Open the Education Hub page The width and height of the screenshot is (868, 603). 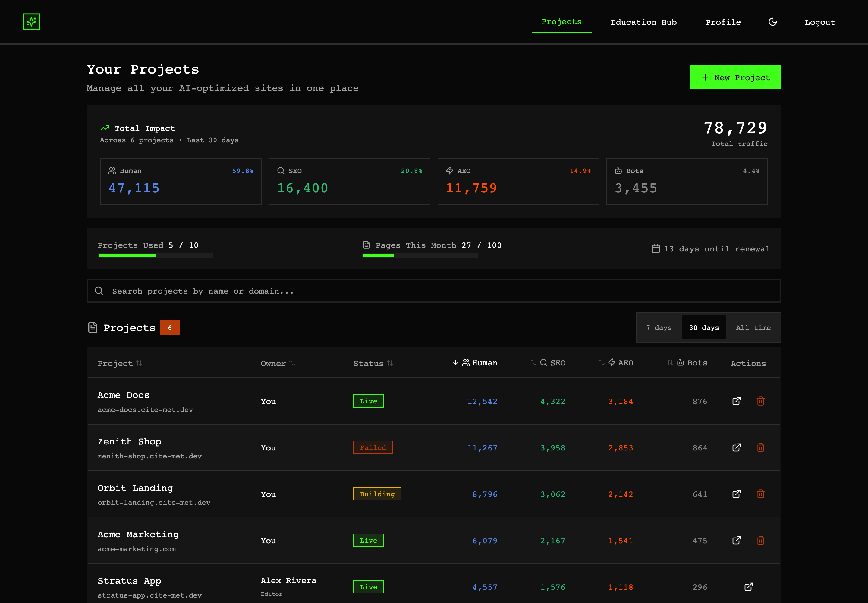pos(644,22)
